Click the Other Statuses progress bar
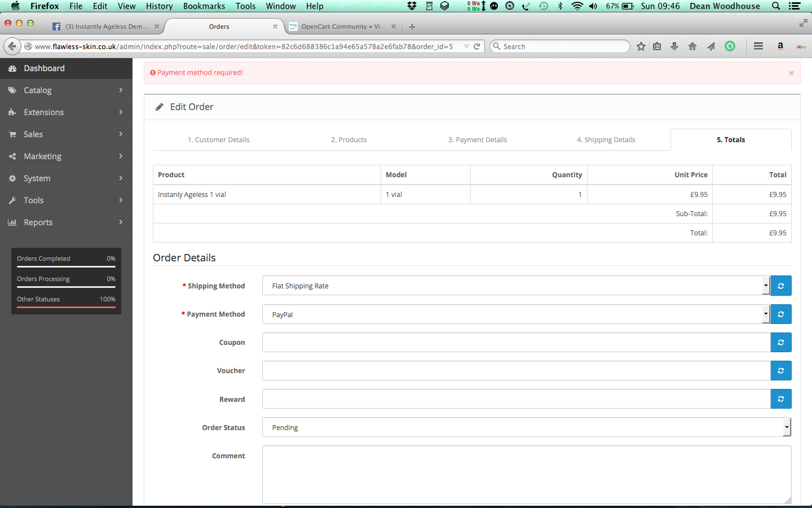 pos(66,307)
